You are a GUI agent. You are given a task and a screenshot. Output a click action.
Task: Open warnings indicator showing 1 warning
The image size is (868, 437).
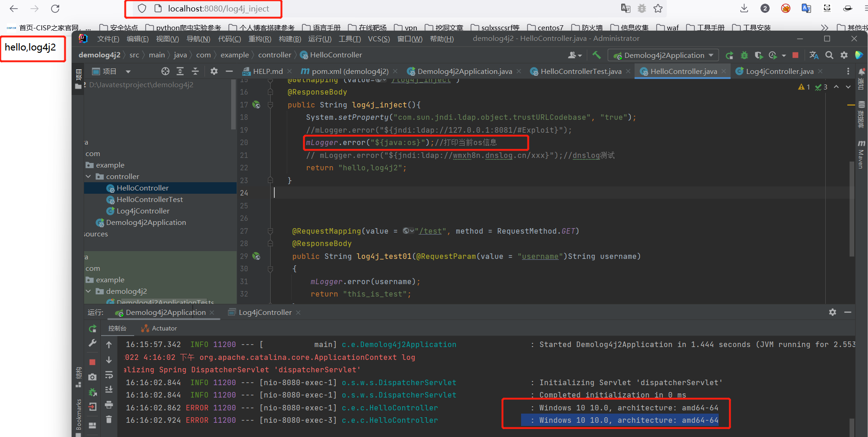point(804,87)
